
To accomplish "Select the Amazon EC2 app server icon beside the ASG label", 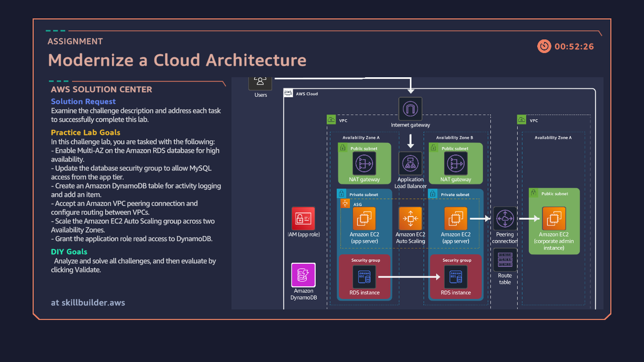I will point(364,219).
